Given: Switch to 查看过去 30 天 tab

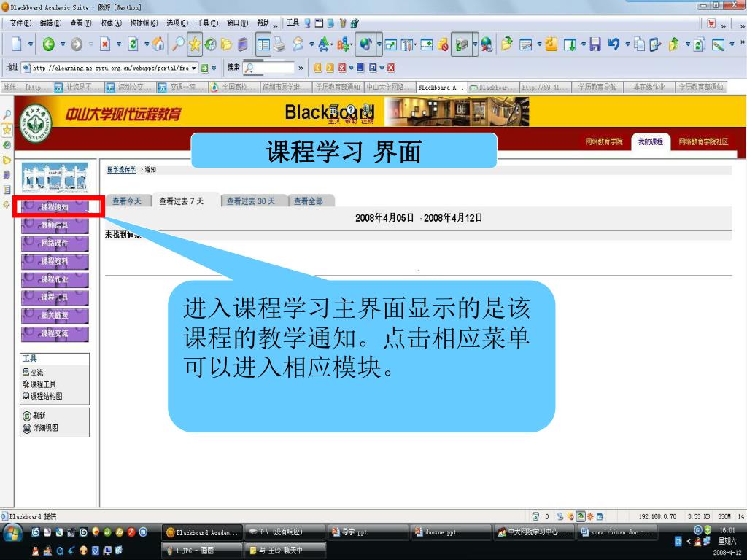Looking at the screenshot, I should point(250,201).
